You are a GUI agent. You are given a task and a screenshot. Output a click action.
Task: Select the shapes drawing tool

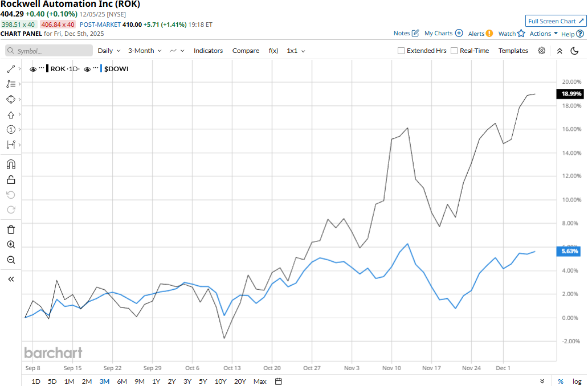(11, 99)
